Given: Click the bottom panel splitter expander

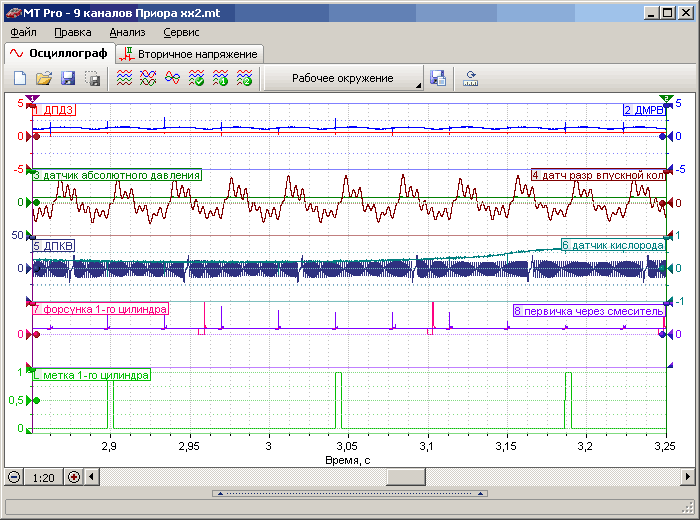Looking at the screenshot, I should 350,493.
